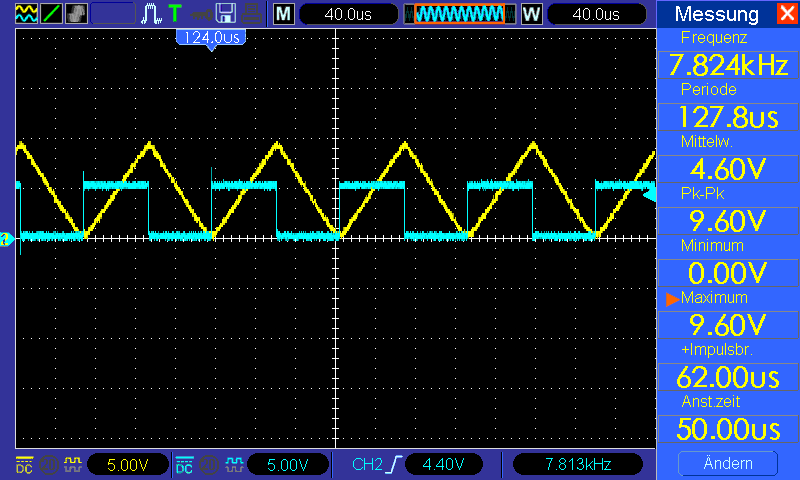Click the dual-waveform channel display icon
800x480 pixels.
26,14
